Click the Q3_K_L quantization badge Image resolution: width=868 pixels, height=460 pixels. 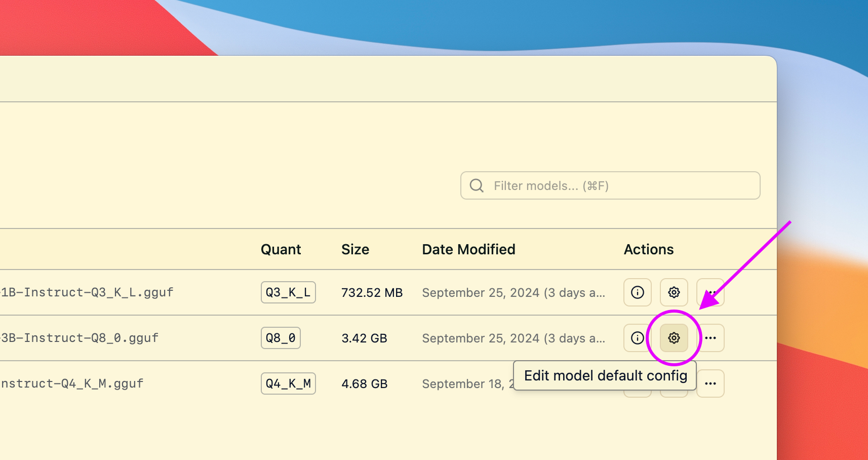click(x=288, y=292)
